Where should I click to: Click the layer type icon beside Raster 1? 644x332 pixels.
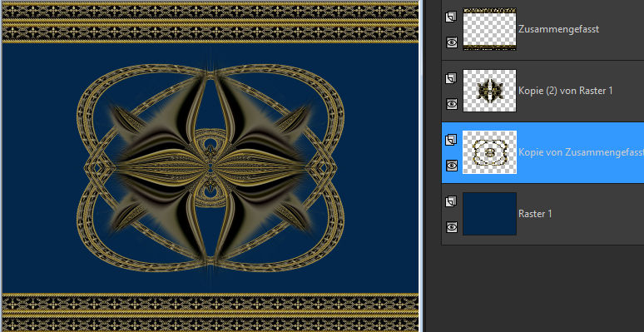451,201
